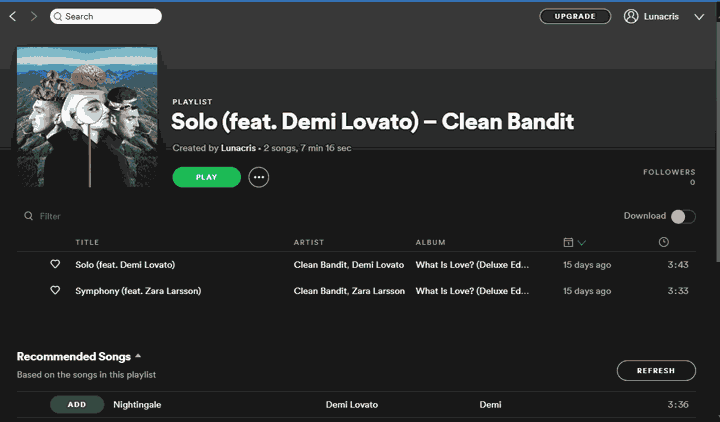Like Symphony (feat. Zara Larsson) with heart
The width and height of the screenshot is (720, 422).
55,291
